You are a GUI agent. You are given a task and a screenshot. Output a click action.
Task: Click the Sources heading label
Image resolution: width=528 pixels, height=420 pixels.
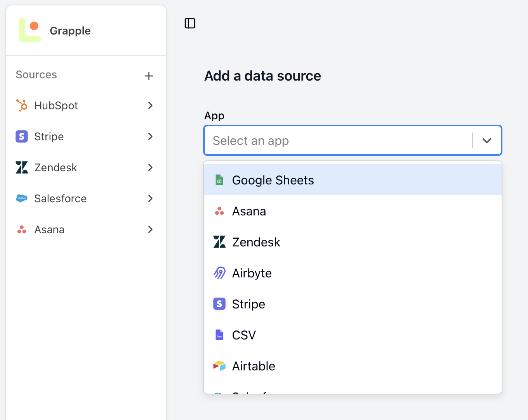coord(36,75)
